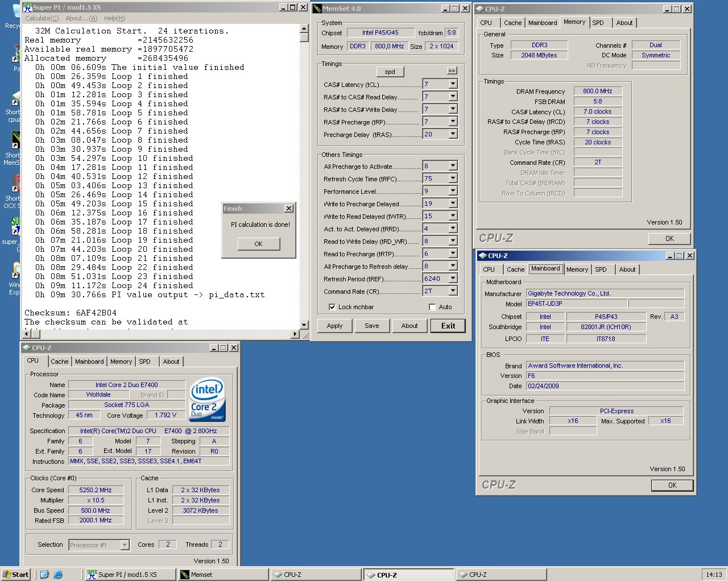Switch to Mainboard tab in CPU-Z CPU window
The image size is (728, 582).
(89, 361)
